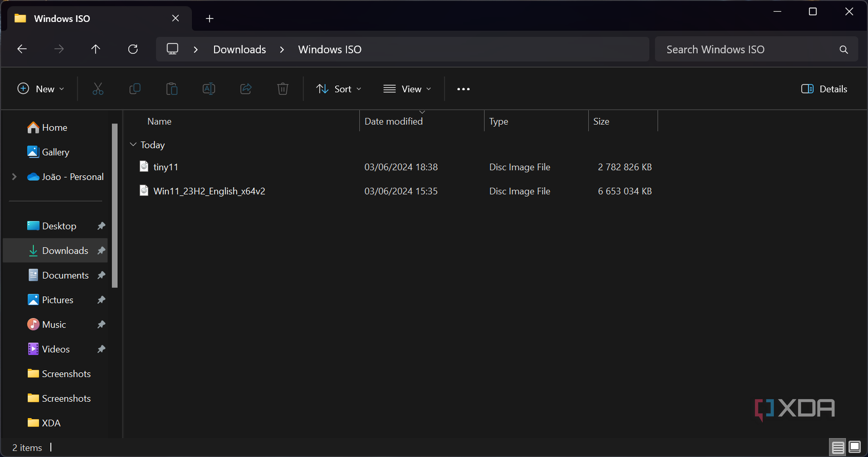This screenshot has width=868, height=457.
Task: Open the See more ellipsis menu
Action: click(x=463, y=89)
